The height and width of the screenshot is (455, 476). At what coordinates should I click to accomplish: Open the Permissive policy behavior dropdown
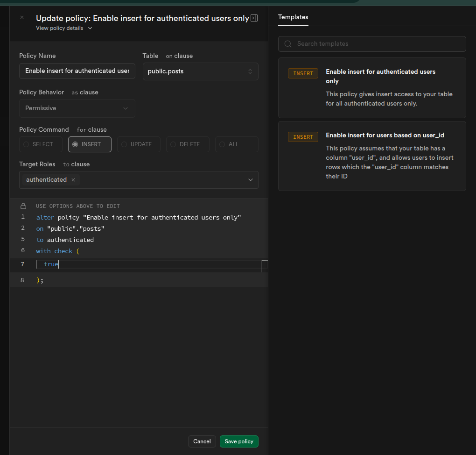pos(77,108)
